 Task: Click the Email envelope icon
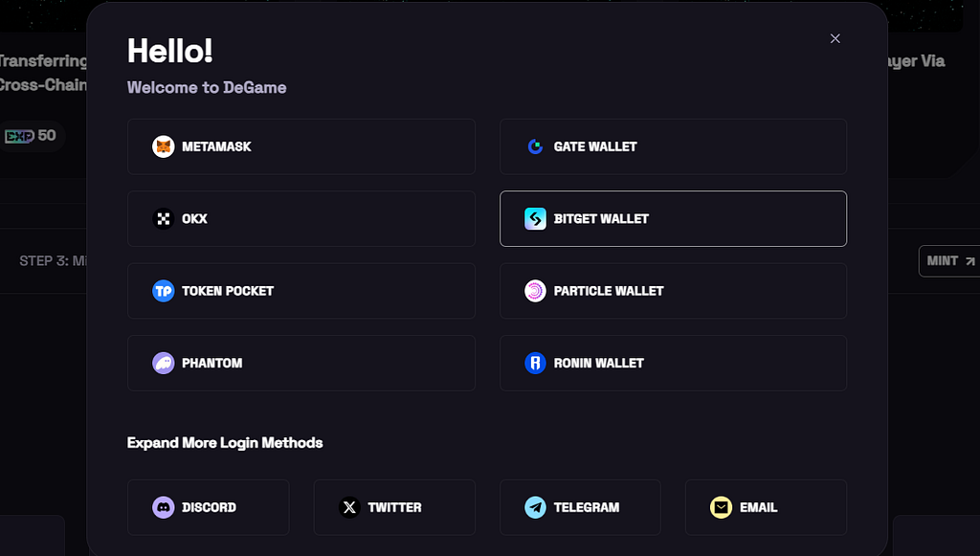721,507
